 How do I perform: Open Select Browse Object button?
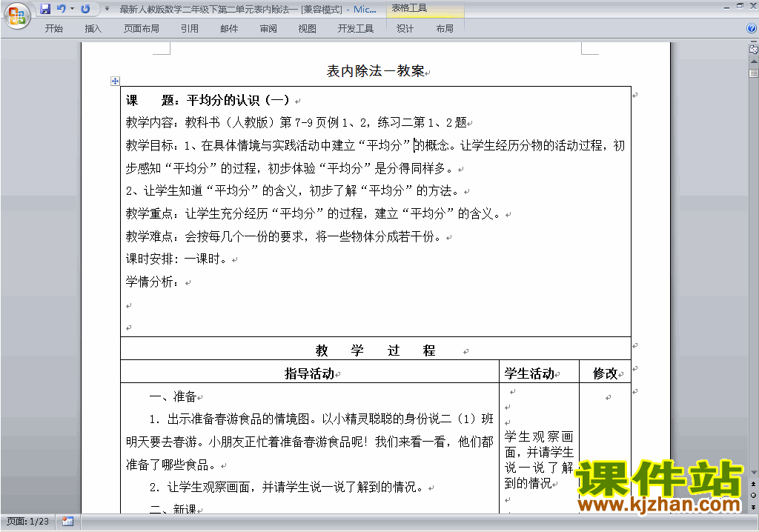[x=754, y=495]
